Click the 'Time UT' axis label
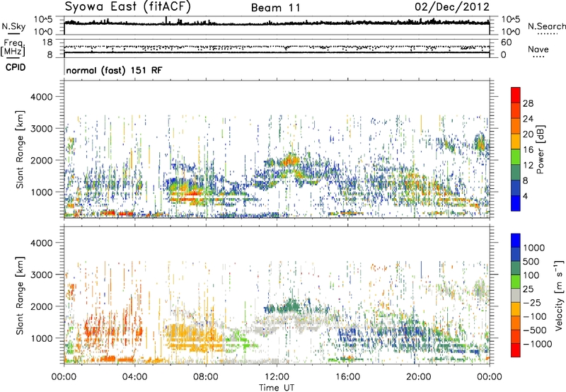Screen dimensions: 566x392 [x=277, y=388]
